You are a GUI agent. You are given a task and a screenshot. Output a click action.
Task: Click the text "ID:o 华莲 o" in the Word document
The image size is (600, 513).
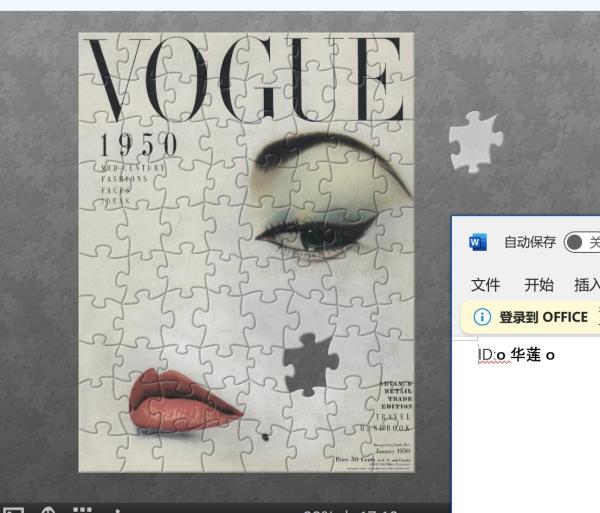pyautogui.click(x=516, y=355)
